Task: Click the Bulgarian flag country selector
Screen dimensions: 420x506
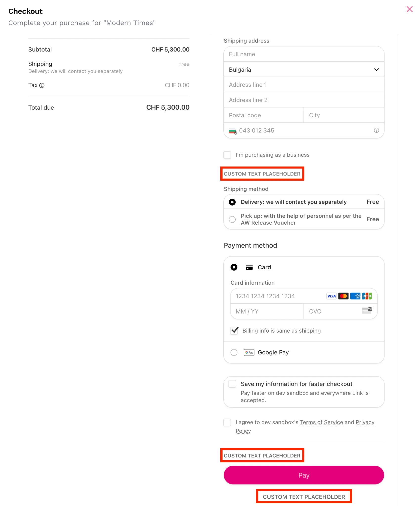Action: (x=233, y=131)
